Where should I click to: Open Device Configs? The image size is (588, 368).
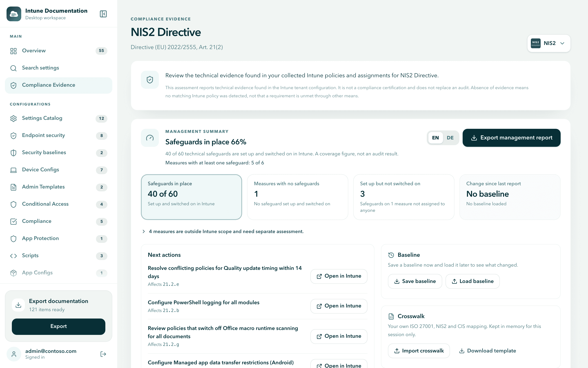[x=59, y=170]
